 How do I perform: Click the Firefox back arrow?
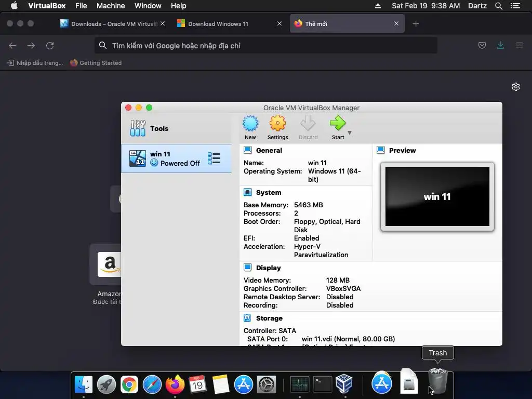tap(12, 46)
